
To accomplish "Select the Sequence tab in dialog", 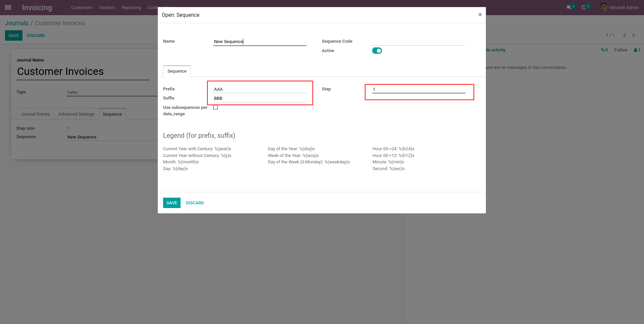I will pos(177,71).
